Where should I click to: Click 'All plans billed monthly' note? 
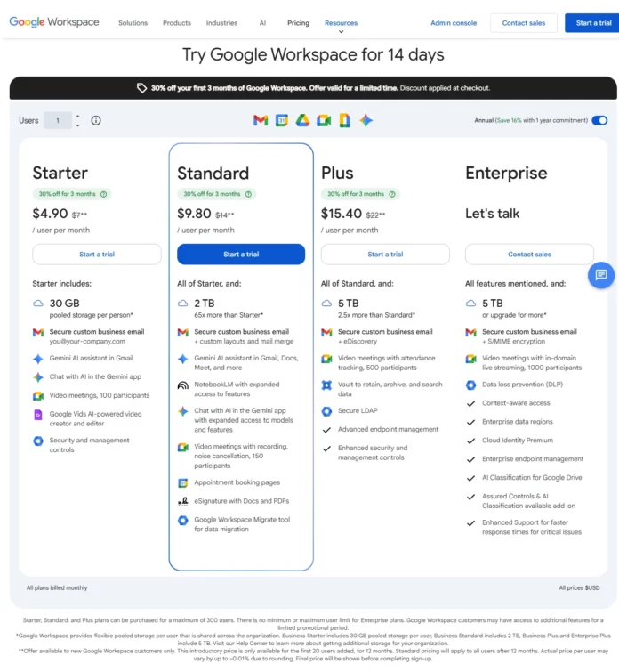(57, 588)
